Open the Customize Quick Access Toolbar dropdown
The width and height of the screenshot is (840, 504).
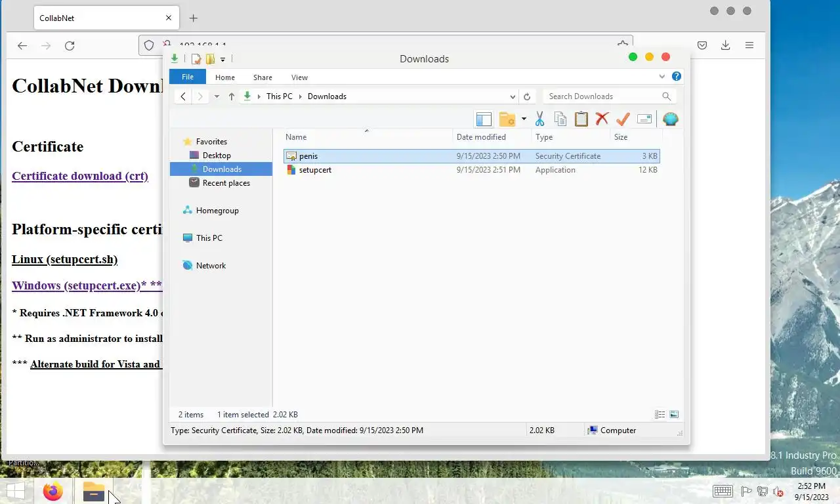tap(223, 60)
